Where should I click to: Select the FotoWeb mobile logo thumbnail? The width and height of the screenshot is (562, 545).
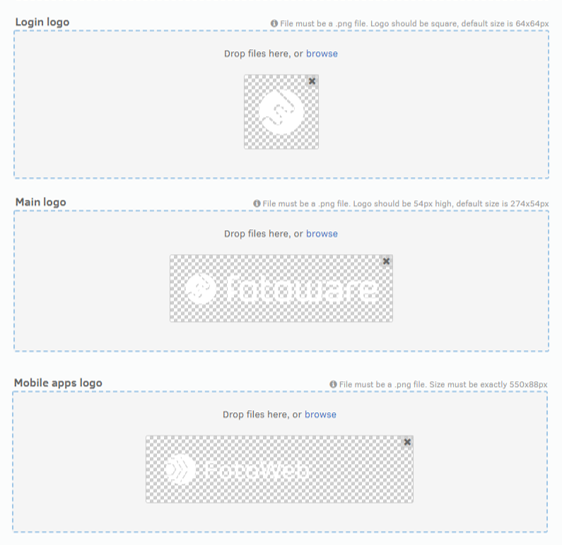(280, 469)
